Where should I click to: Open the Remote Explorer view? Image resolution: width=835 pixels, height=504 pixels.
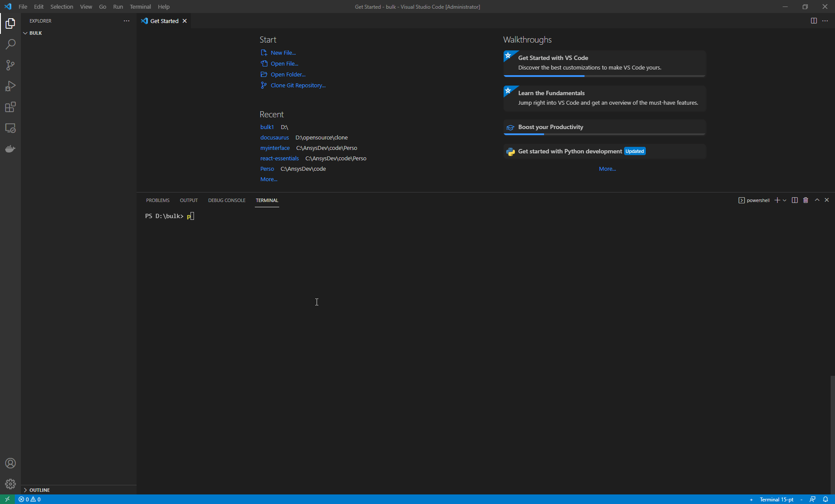(10, 128)
